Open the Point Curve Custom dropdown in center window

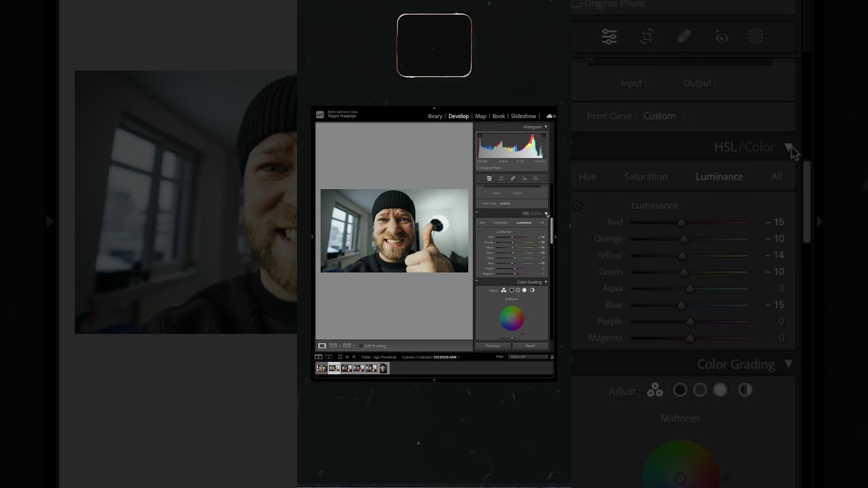pos(507,203)
